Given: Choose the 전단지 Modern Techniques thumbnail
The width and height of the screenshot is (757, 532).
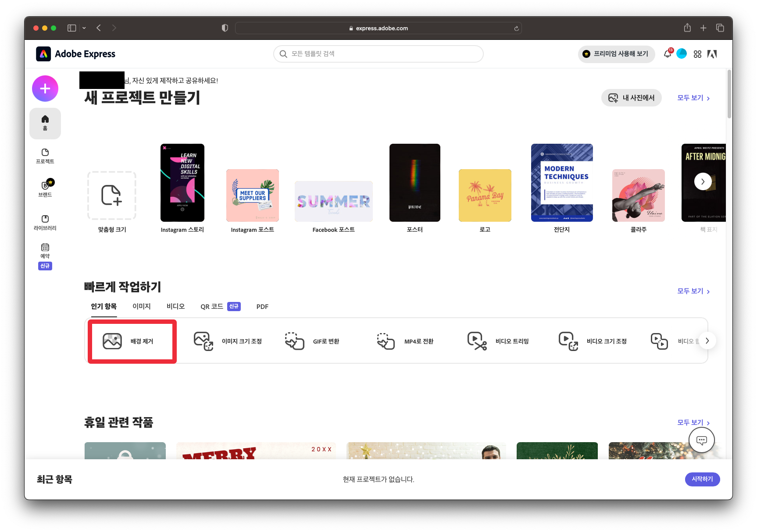Looking at the screenshot, I should coord(562,183).
